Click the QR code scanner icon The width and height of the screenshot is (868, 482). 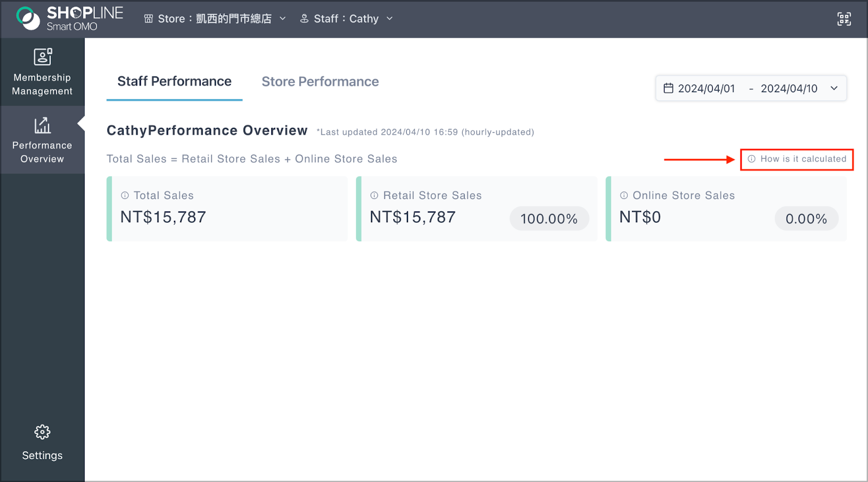point(844,19)
